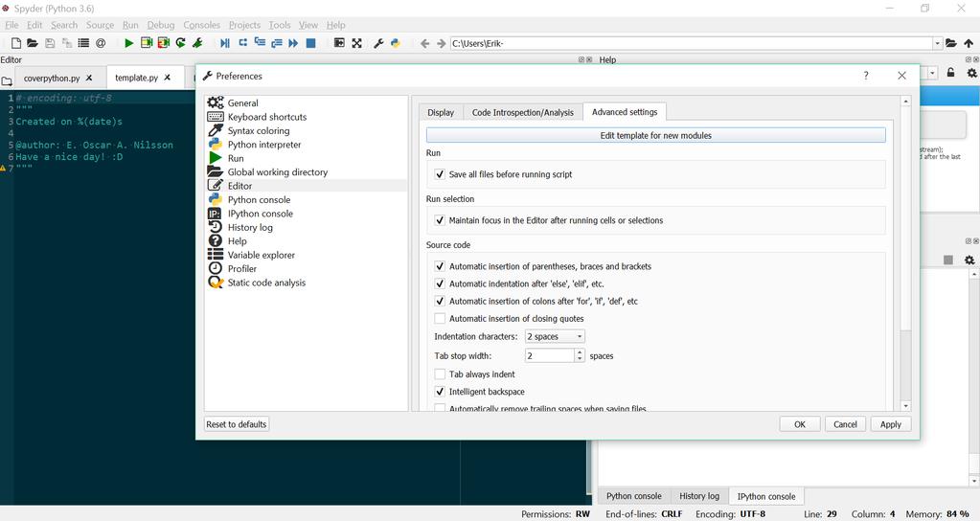980x521 pixels.
Task: Open run configuration with green wrench icon
Action: point(197,43)
